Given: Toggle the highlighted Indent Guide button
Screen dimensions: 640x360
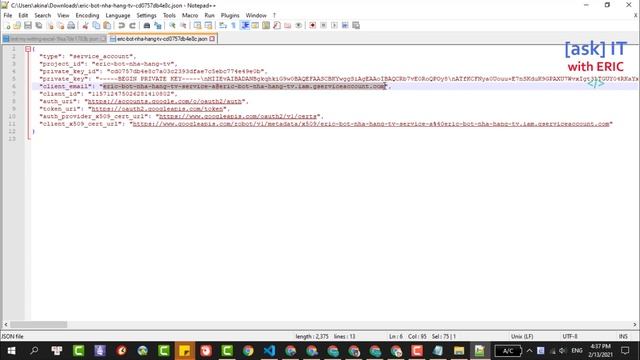Looking at the screenshot, I should pyautogui.click(x=245, y=25).
